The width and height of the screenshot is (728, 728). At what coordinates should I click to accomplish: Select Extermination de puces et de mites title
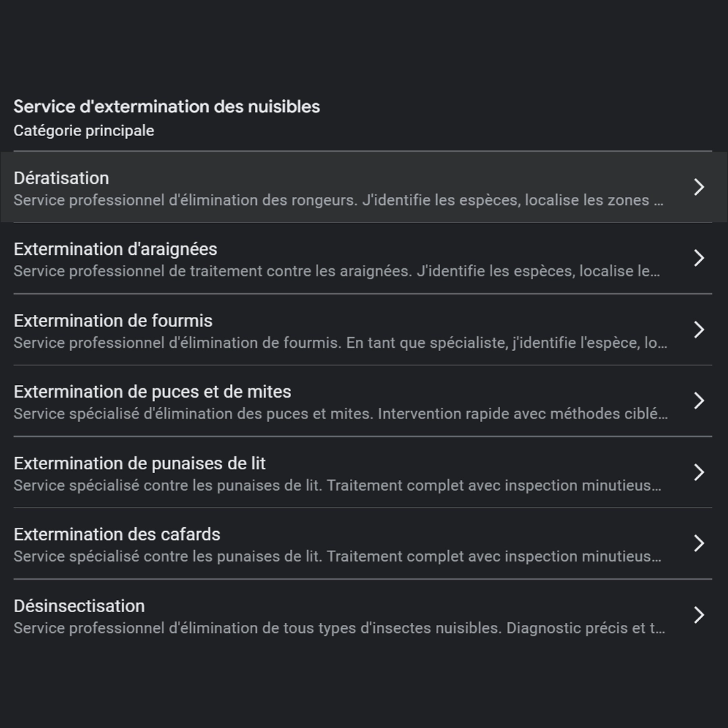(152, 392)
